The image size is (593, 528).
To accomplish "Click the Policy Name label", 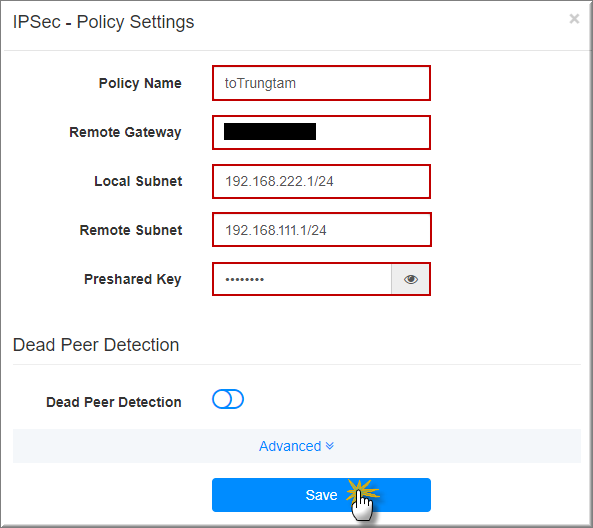I will point(140,83).
